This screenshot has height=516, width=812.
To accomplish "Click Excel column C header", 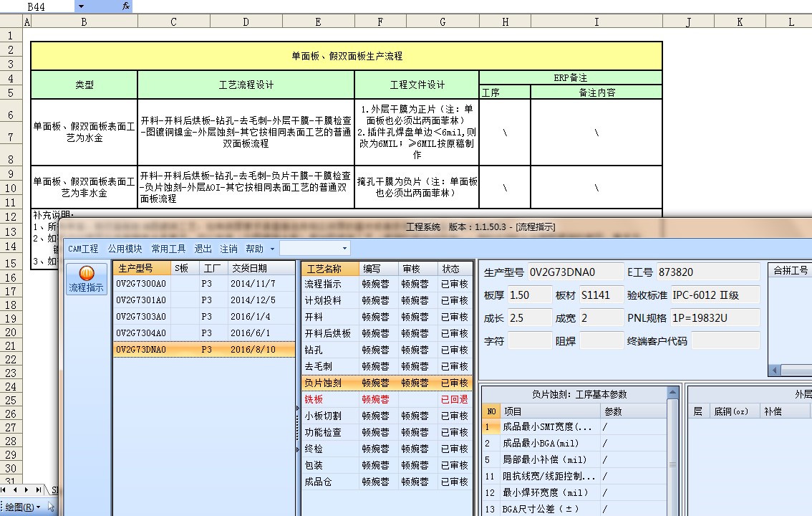I will pyautogui.click(x=173, y=21).
